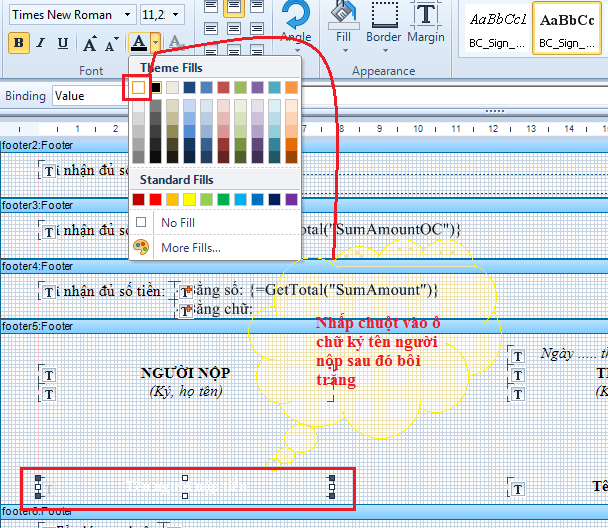Select the T icon in bottom right footer5
The image size is (608, 528).
tap(518, 489)
